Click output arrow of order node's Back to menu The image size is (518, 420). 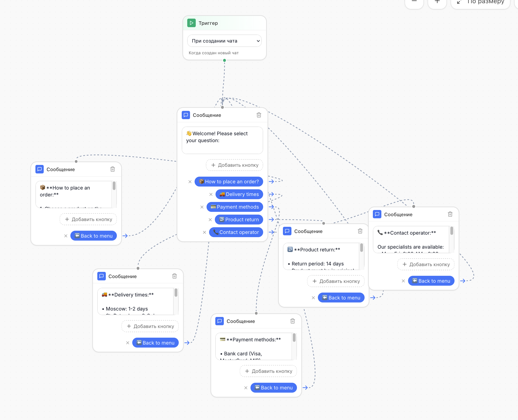click(x=125, y=236)
